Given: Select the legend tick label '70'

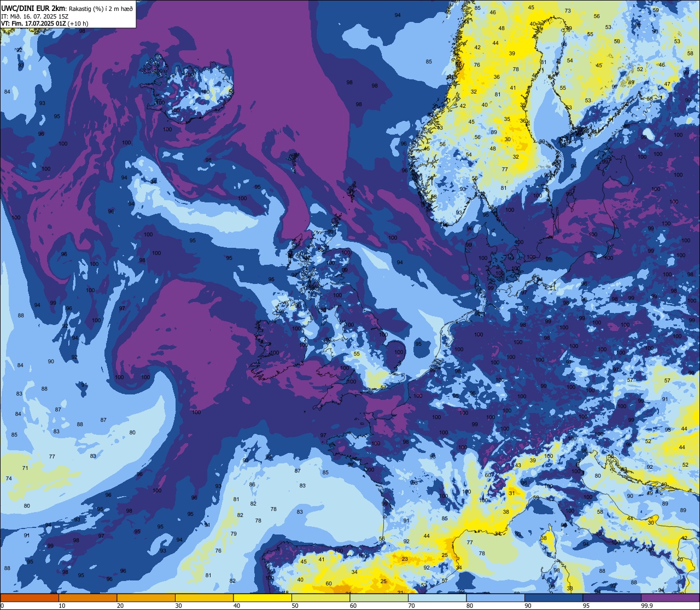Looking at the screenshot, I should point(411,606).
